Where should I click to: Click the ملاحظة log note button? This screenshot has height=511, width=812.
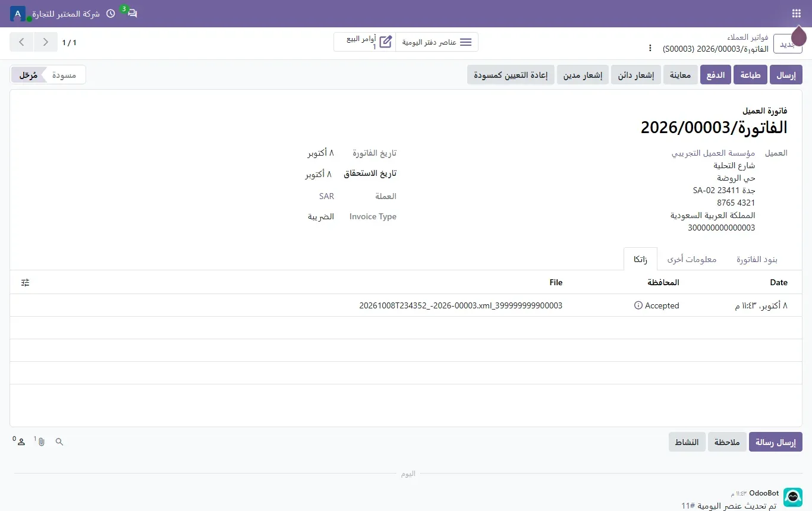tap(727, 442)
